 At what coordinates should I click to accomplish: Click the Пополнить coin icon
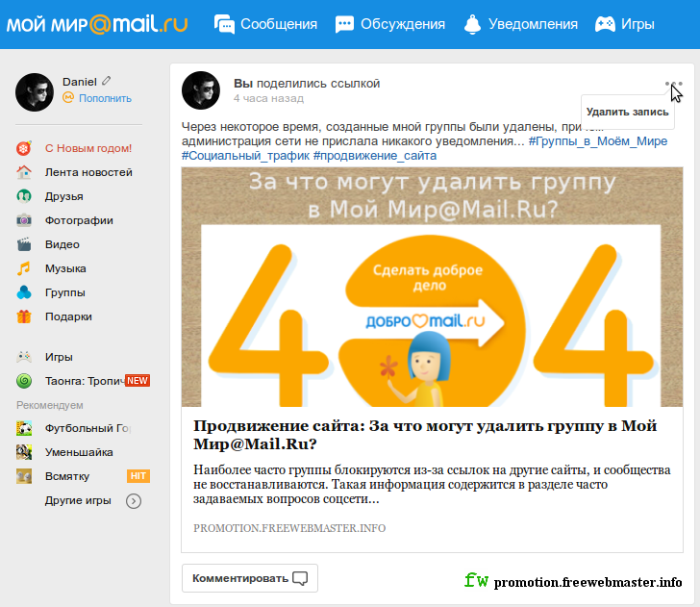point(68,98)
